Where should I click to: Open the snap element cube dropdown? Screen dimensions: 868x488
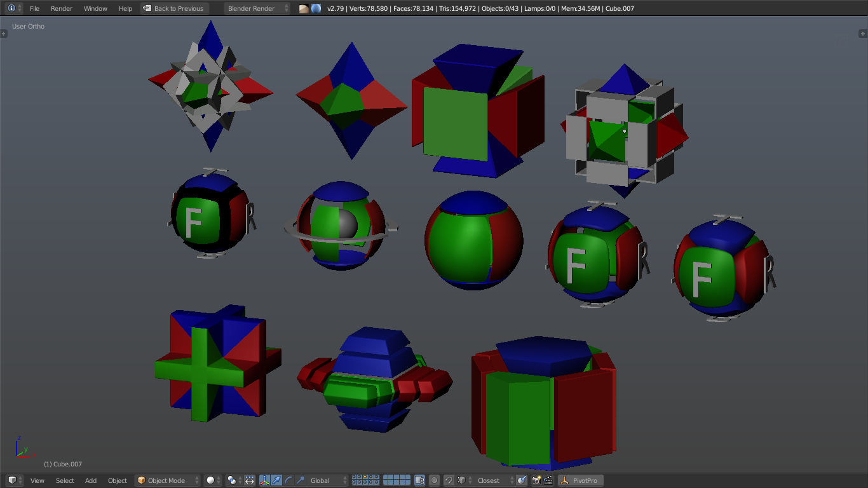tap(463, 480)
